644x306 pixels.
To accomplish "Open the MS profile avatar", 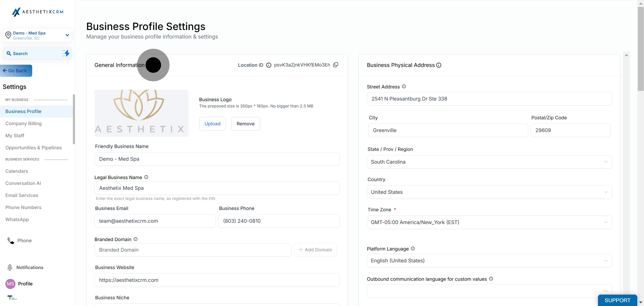I will [x=10, y=284].
